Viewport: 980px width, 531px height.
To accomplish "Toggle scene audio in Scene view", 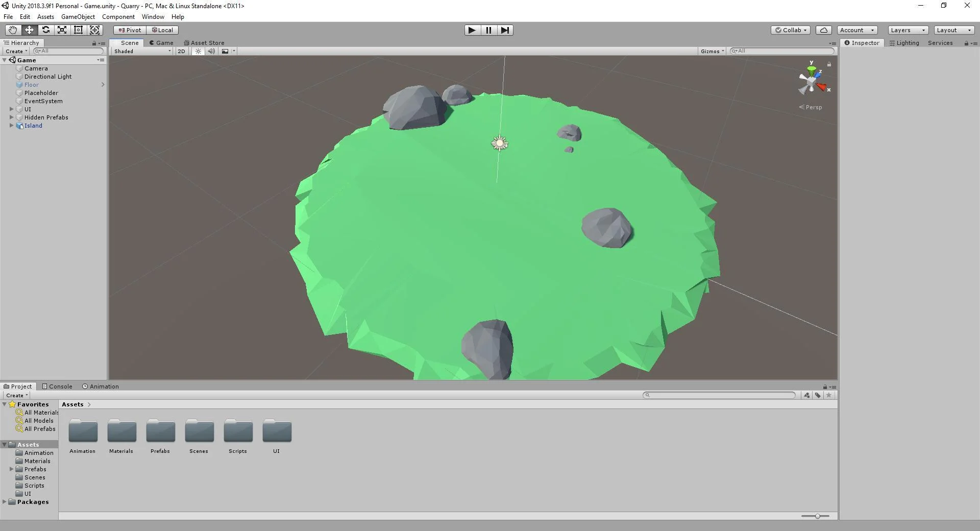I will pyautogui.click(x=211, y=51).
